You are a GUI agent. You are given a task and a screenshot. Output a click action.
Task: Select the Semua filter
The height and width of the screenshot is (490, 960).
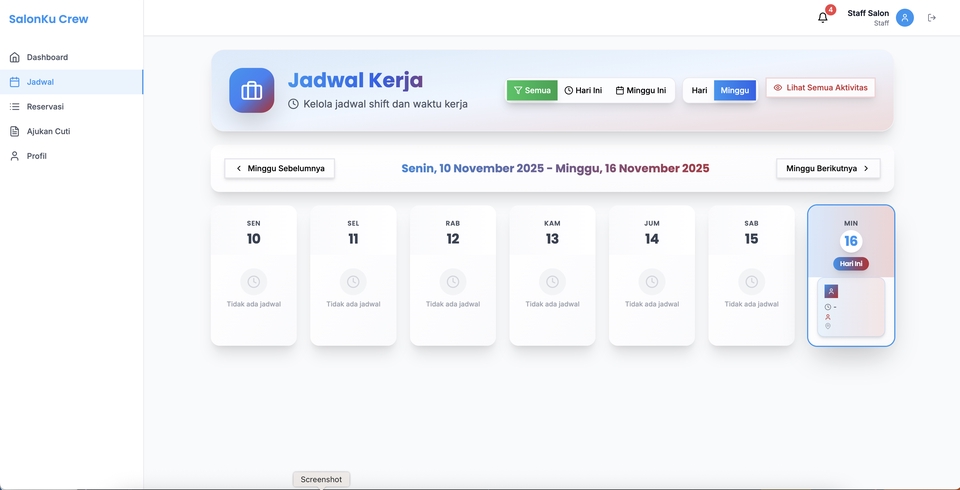point(532,91)
